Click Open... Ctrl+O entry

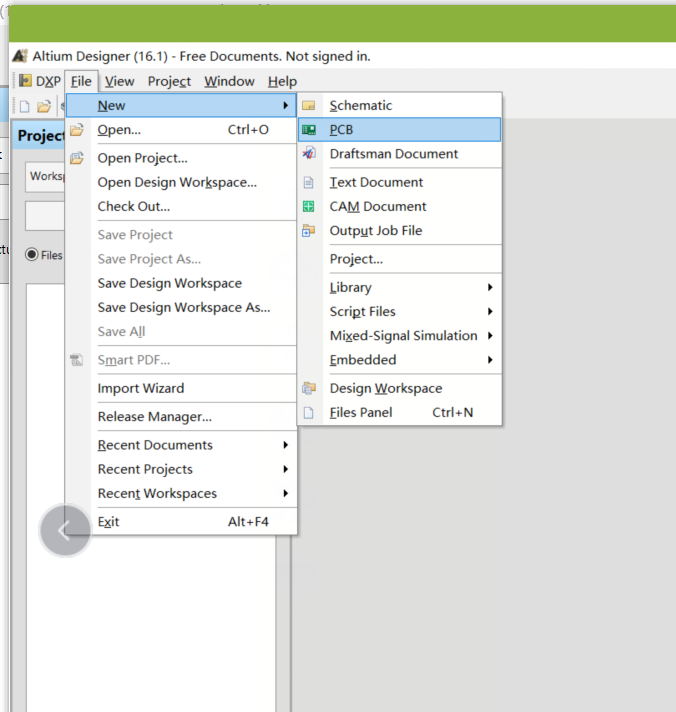point(182,130)
